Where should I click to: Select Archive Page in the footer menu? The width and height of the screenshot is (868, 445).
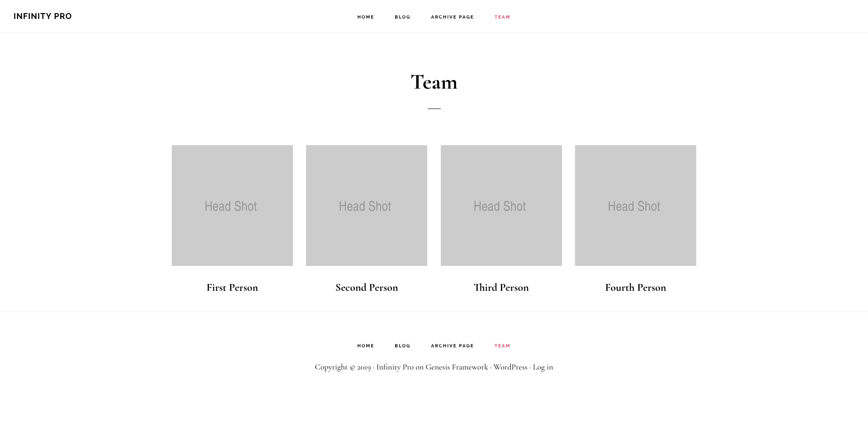[452, 346]
